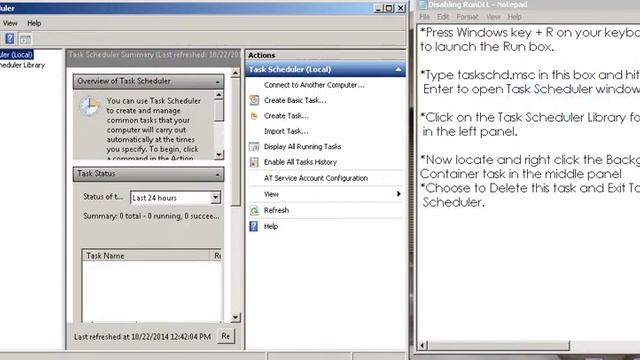Click the Create Task folder icon
Viewport: 640px width, 360px height.
254,116
